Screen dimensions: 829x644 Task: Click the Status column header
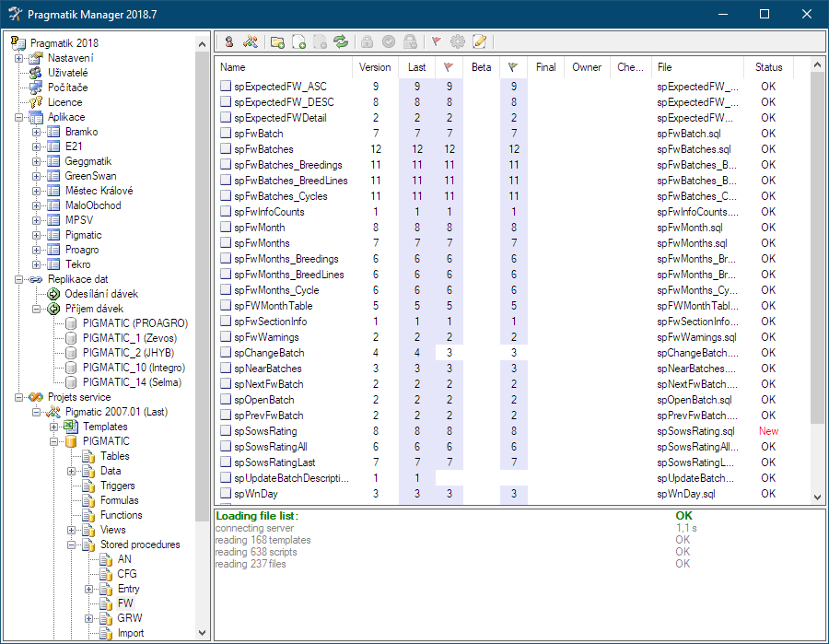tap(768, 67)
